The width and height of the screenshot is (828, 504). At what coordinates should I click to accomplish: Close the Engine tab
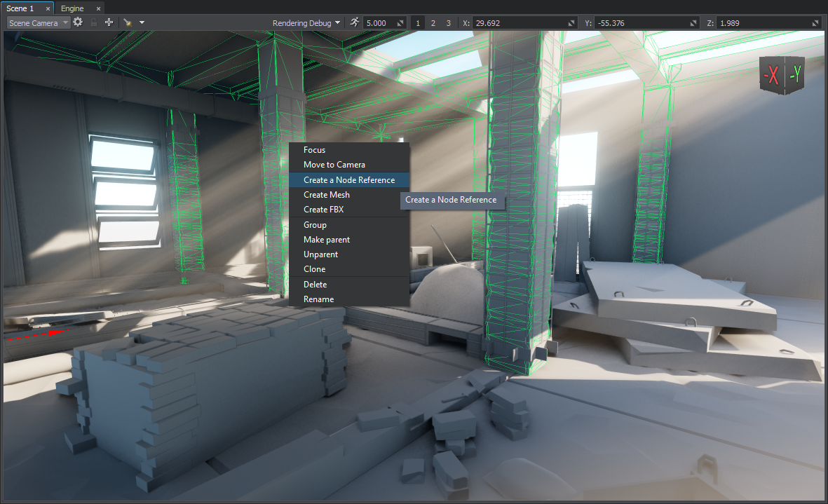[97, 8]
